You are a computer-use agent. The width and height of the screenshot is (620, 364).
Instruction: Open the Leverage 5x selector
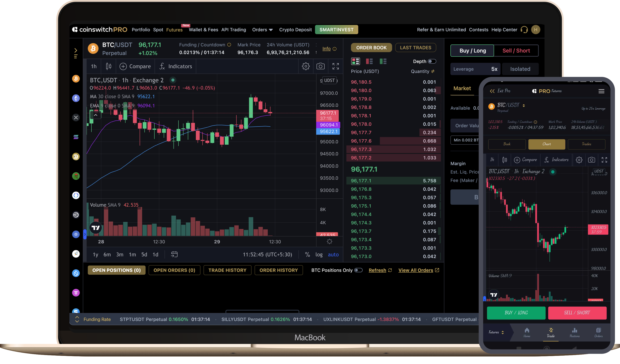pyautogui.click(x=475, y=69)
